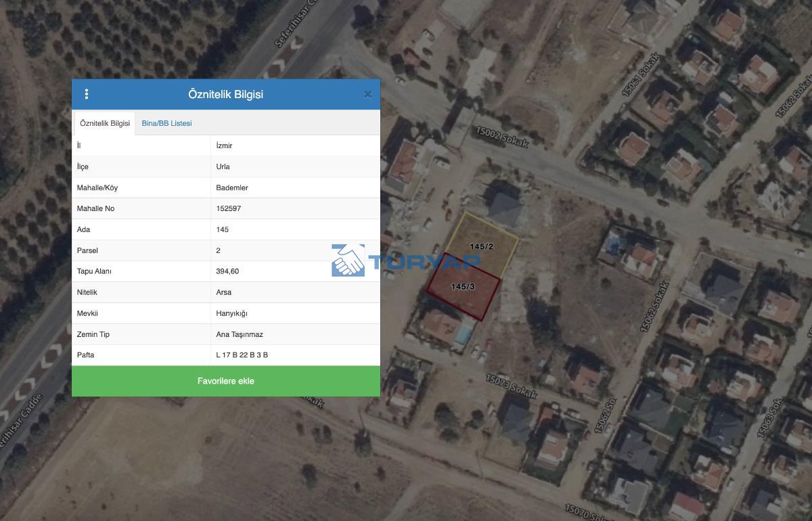Select parcel 145/3 on the map
The height and width of the screenshot is (521, 812).
coord(463,286)
